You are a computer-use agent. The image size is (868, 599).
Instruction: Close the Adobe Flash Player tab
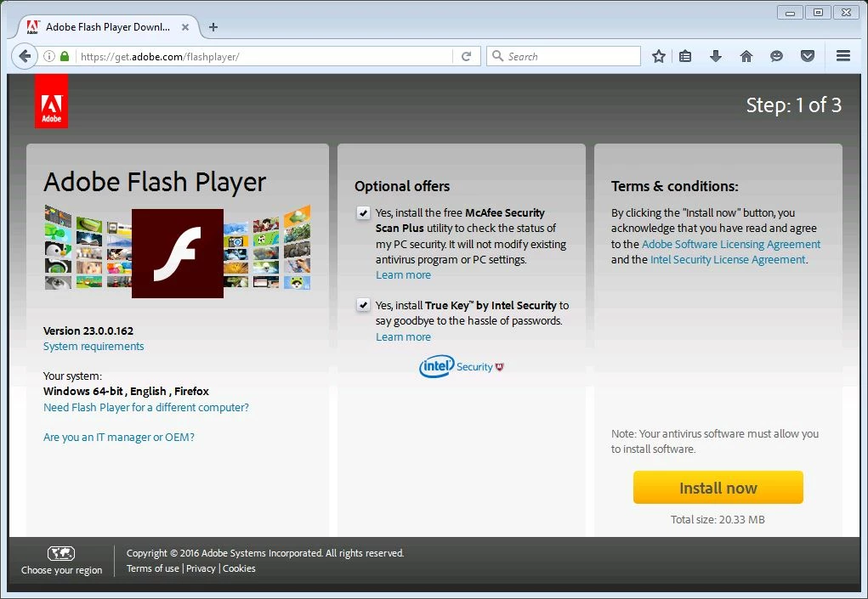(x=185, y=27)
